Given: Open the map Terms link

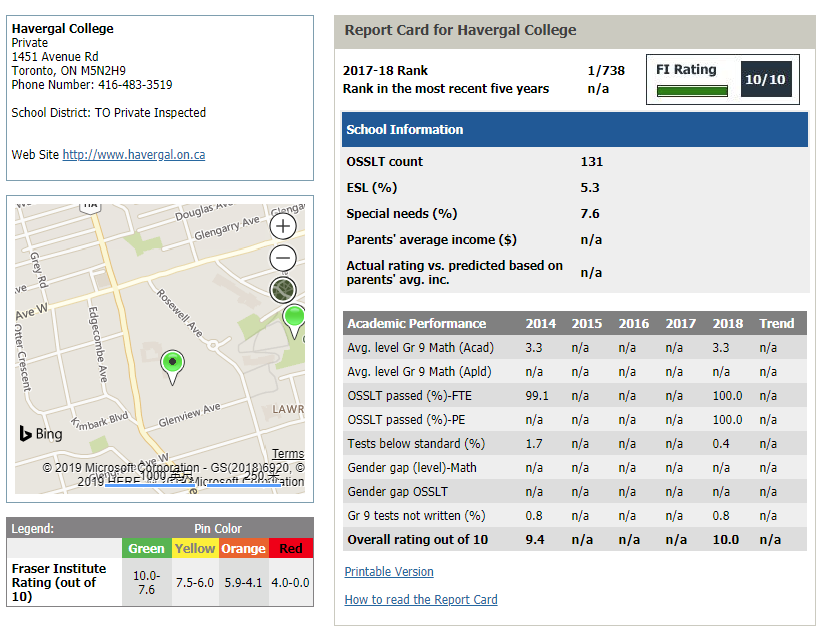Looking at the screenshot, I should [x=288, y=454].
